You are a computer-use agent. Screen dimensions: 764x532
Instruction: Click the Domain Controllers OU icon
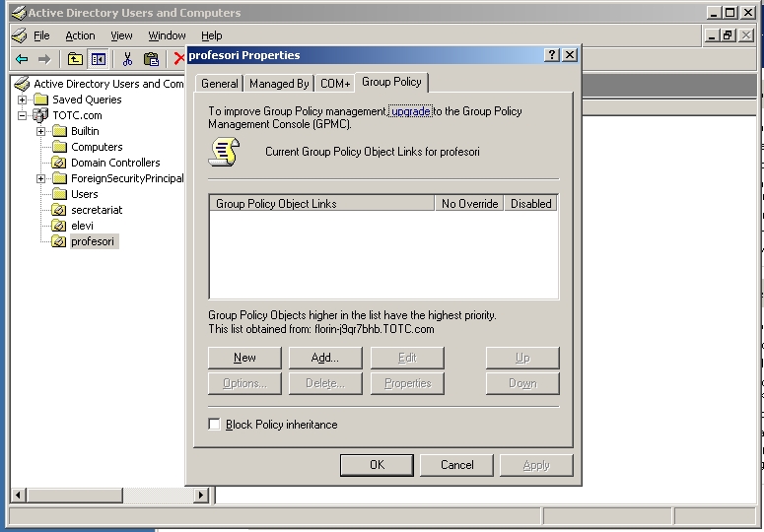tap(59, 163)
